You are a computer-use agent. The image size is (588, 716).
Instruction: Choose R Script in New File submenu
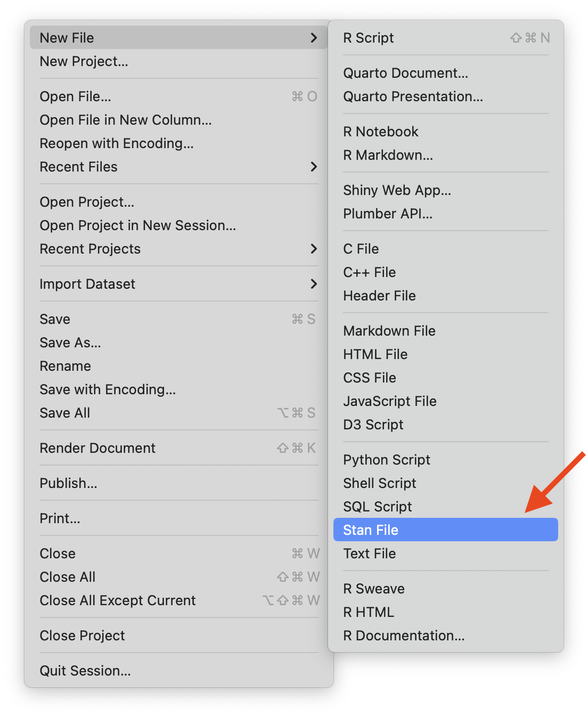(x=369, y=38)
